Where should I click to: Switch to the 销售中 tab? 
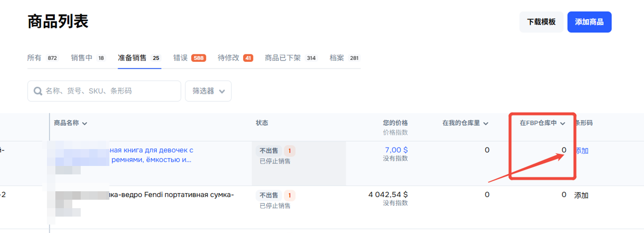(x=82, y=58)
